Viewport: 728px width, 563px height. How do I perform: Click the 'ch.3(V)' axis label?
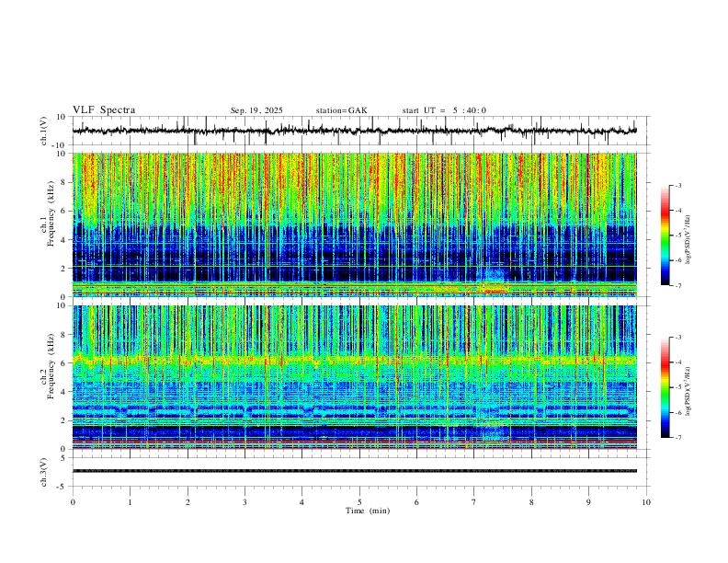[x=44, y=473]
